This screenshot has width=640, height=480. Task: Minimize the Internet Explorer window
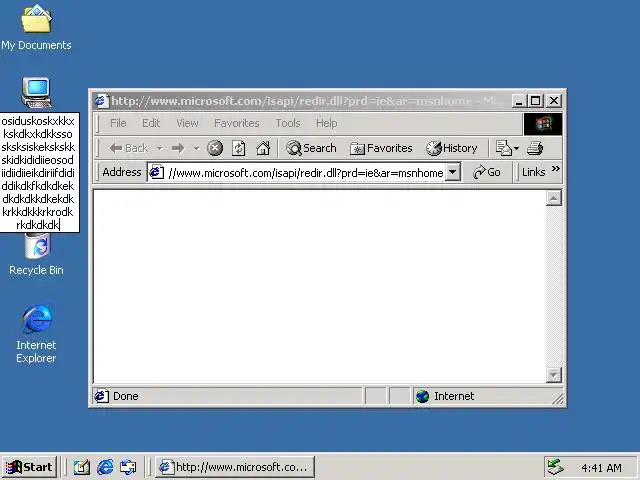pyautogui.click(x=518, y=101)
